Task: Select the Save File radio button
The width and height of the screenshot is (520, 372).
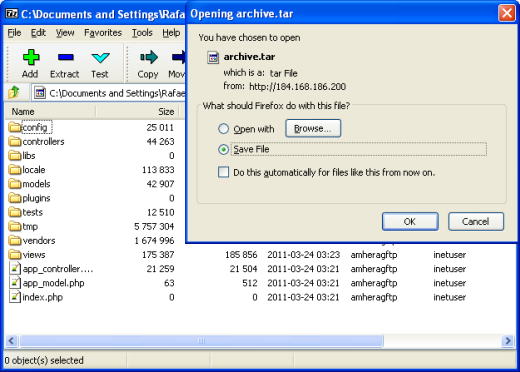Action: point(223,149)
